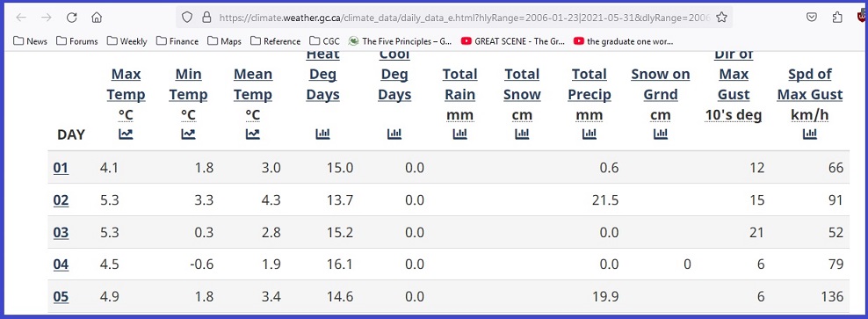The height and width of the screenshot is (319, 868).
Task: Open day 04 hourly data link
Action: pos(61,265)
